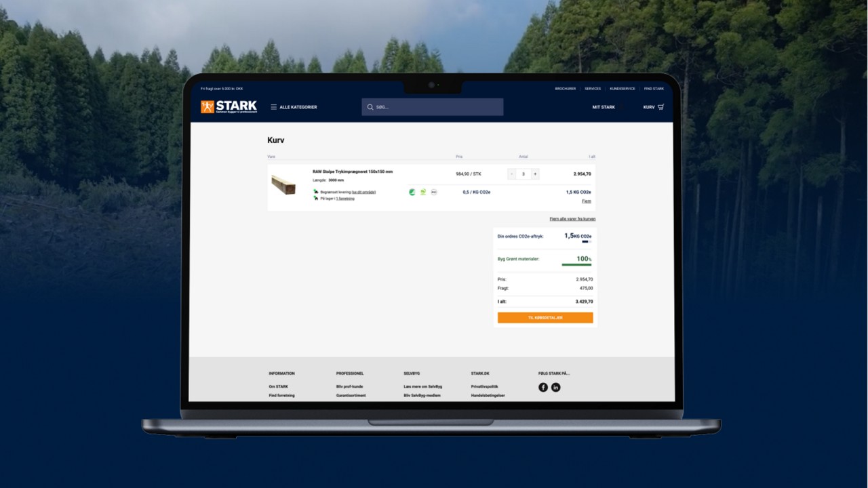The image size is (868, 488).
Task: Open the Kundeservice menu item
Action: click(623, 89)
